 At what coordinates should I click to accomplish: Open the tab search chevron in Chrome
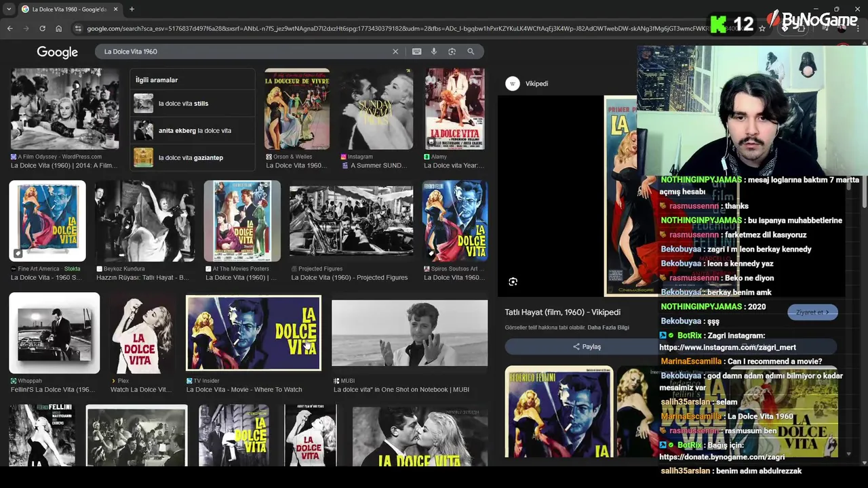tap(8, 9)
